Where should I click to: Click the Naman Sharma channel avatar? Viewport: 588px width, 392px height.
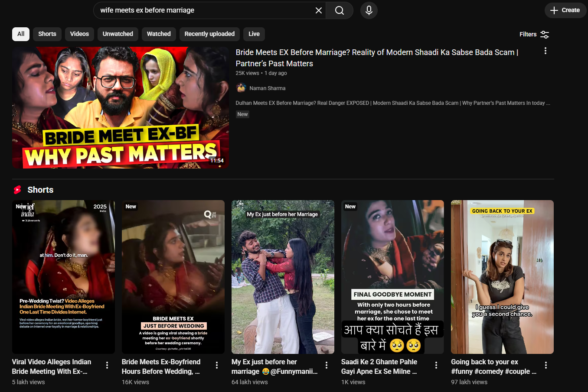241,88
